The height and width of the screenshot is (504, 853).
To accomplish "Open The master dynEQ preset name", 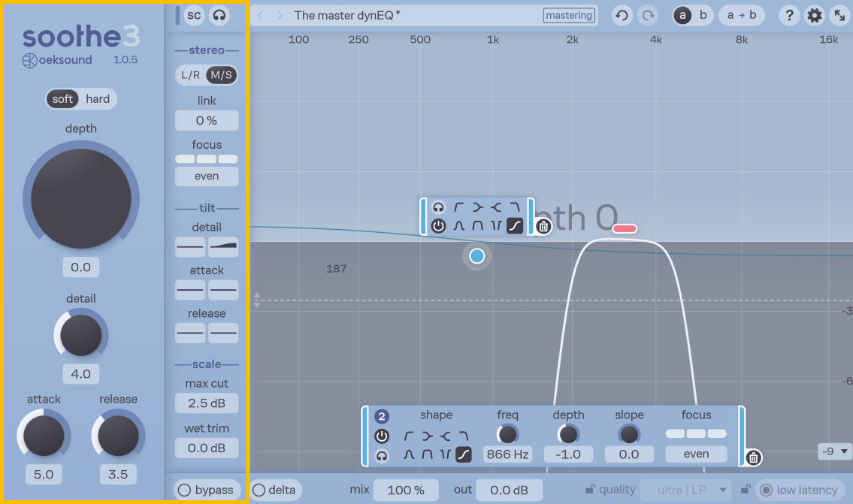I will point(346,15).
